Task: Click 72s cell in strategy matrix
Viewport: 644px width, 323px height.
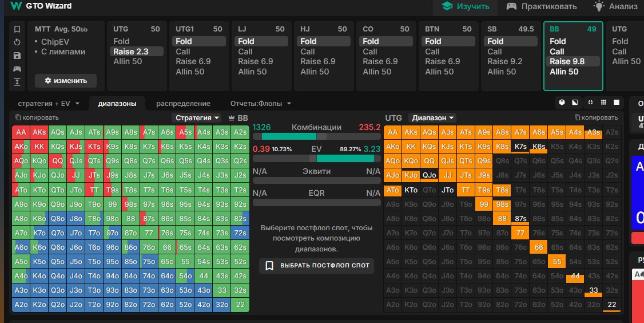Action: (x=240, y=233)
